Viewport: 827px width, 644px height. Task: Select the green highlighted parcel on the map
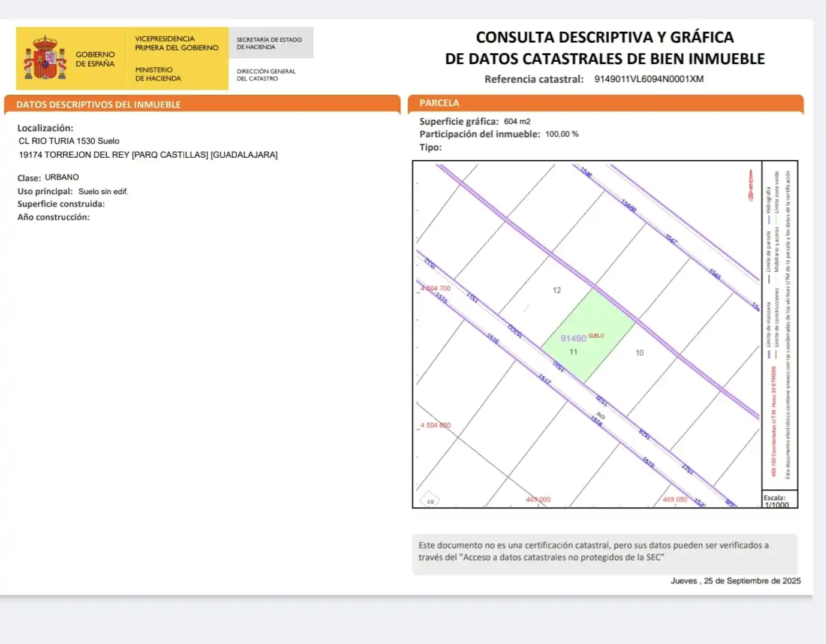(x=588, y=336)
